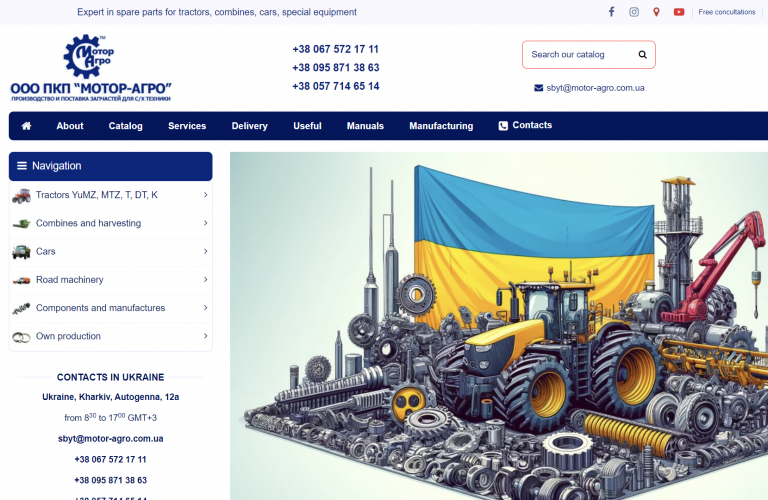Click the phone icon beside Contacts
Screen dimensions: 768x500
pos(503,126)
